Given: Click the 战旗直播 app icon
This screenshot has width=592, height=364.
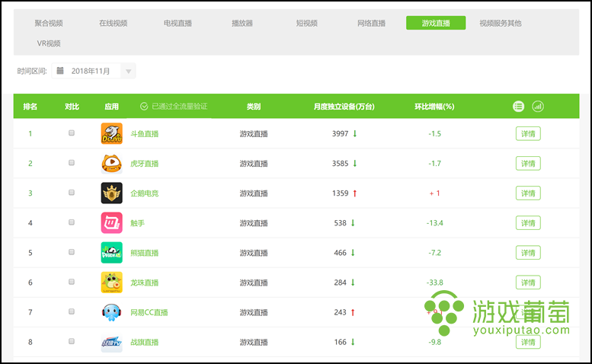Looking at the screenshot, I should [x=111, y=342].
